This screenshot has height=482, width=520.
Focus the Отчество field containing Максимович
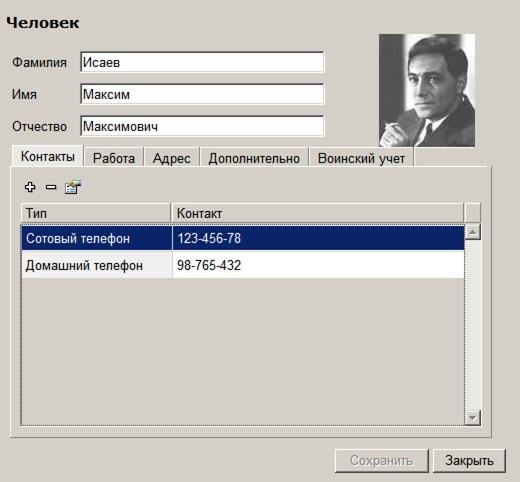pyautogui.click(x=202, y=126)
